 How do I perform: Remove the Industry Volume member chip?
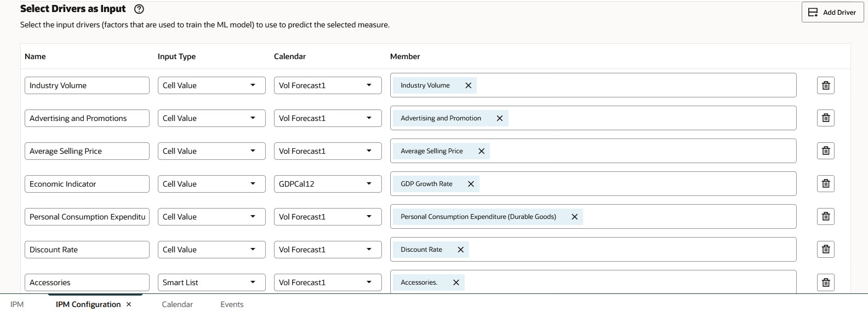click(x=468, y=85)
